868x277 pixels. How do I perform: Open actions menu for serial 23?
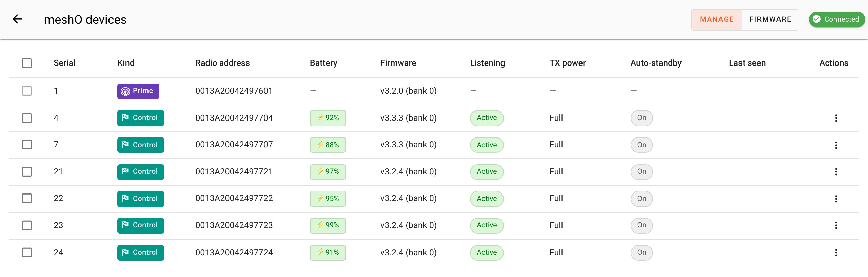coord(836,225)
